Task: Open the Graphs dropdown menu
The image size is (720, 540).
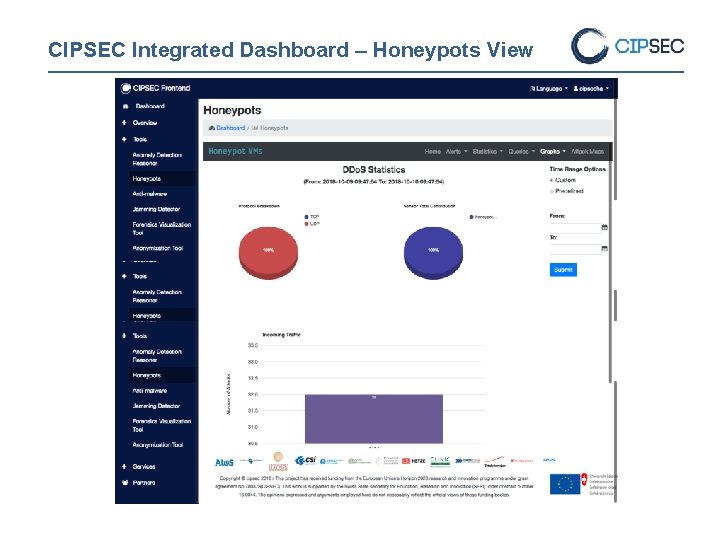Action: coord(553,152)
